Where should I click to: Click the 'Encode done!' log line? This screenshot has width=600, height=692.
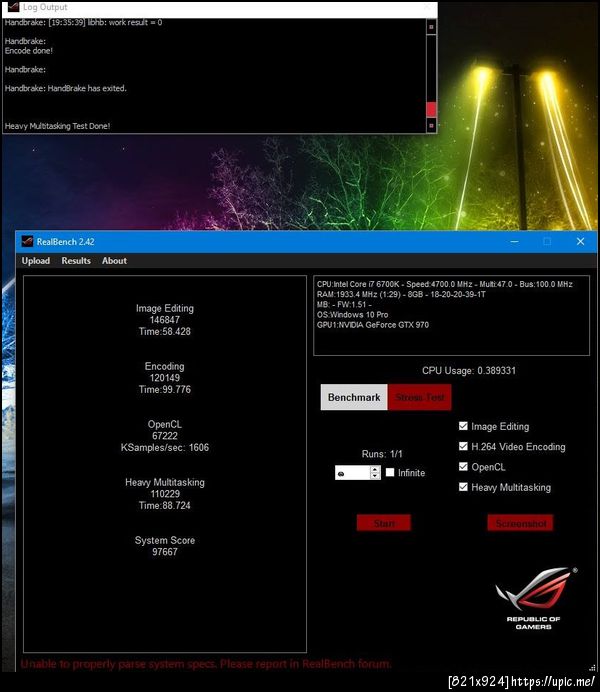[x=29, y=50]
